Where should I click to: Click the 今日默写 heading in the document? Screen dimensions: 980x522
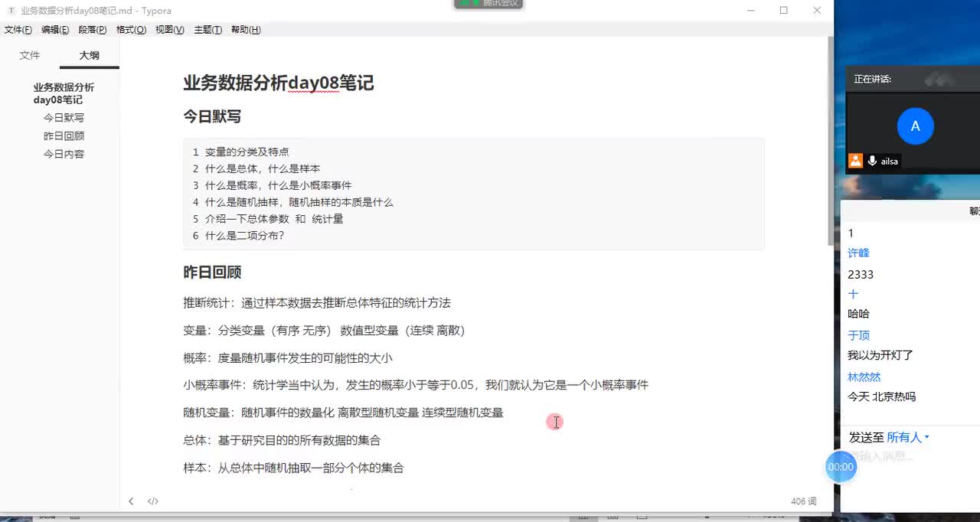click(x=212, y=116)
